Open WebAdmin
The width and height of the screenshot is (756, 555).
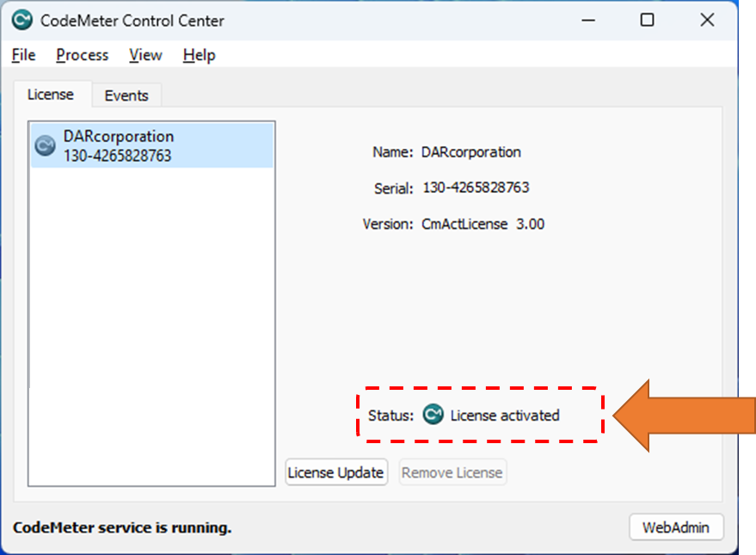point(676,527)
